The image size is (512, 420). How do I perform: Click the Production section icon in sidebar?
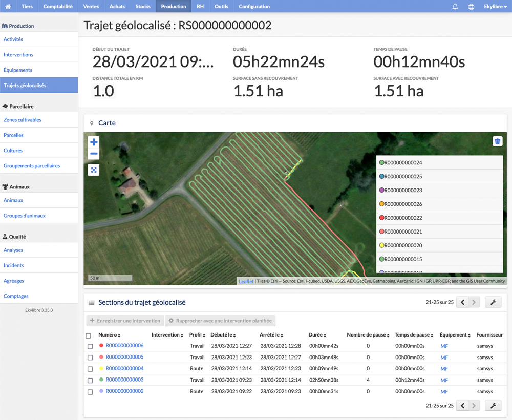(x=5, y=26)
